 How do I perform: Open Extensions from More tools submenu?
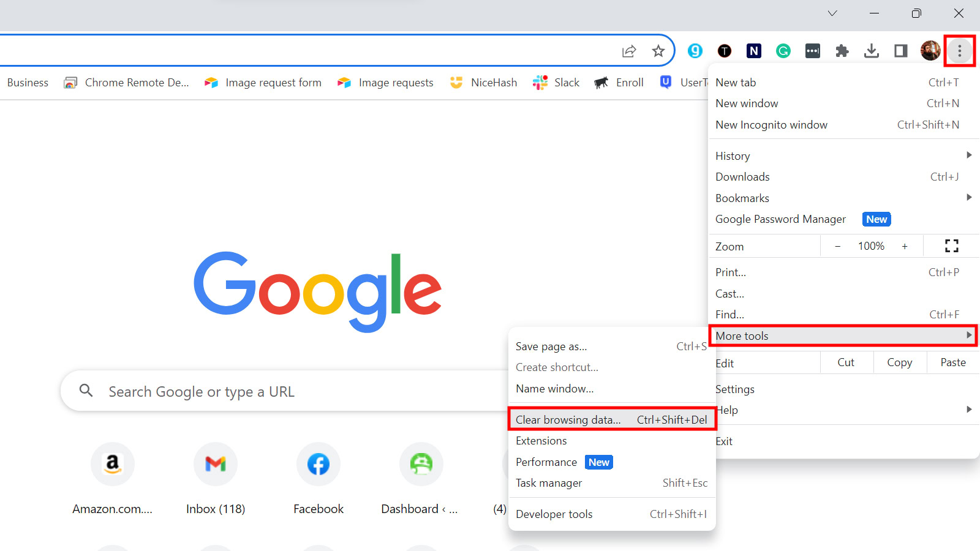[612, 441]
